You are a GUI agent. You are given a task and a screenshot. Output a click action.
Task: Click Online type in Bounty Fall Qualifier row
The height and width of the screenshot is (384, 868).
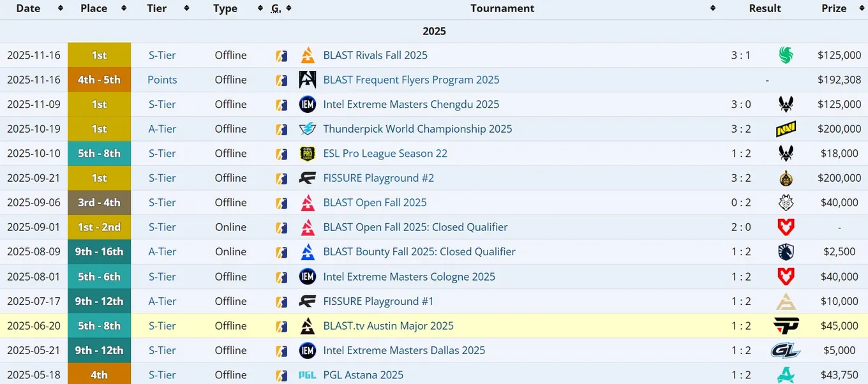[230, 251]
